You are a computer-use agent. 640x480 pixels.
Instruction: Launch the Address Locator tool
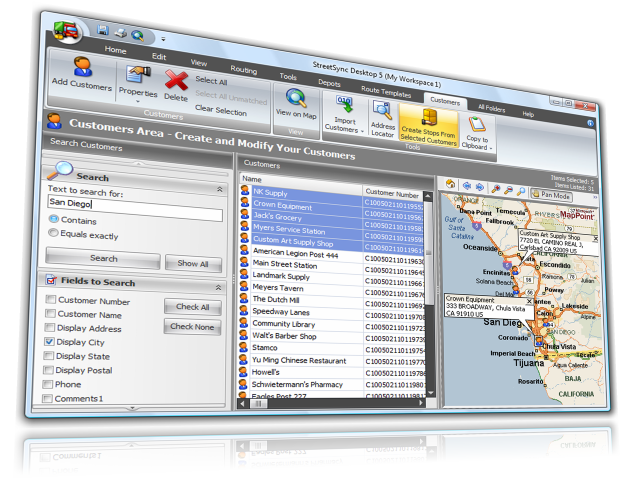[382, 113]
